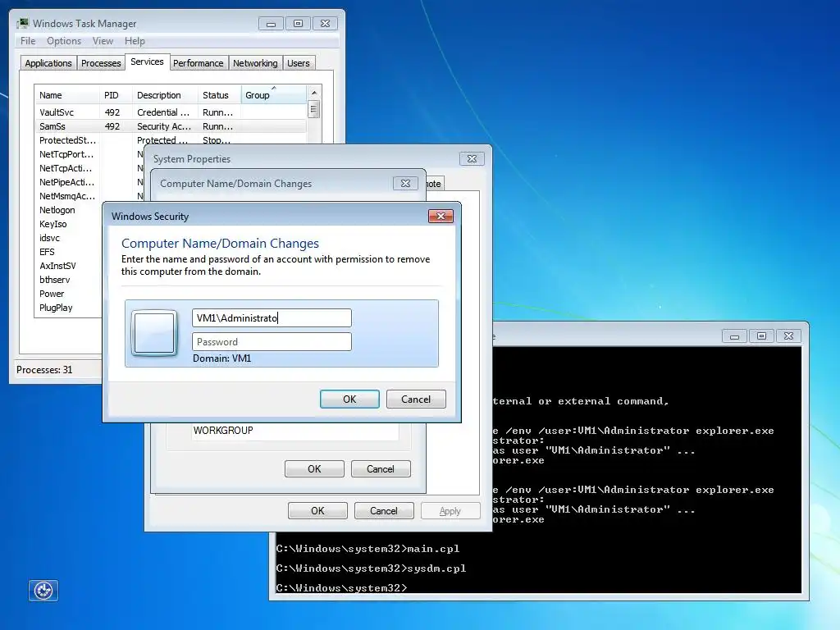
Task: Click the main.cpl command line in console
Action: pos(367,549)
